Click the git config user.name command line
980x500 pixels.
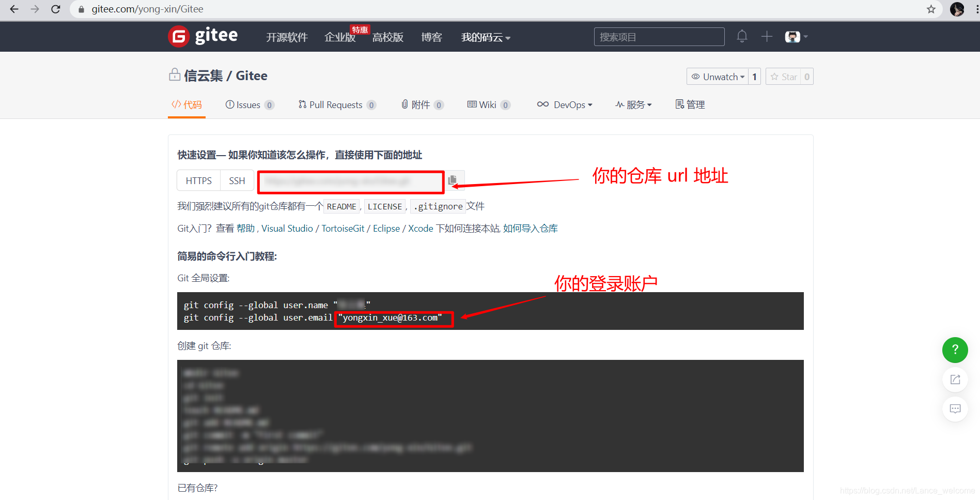(277, 305)
